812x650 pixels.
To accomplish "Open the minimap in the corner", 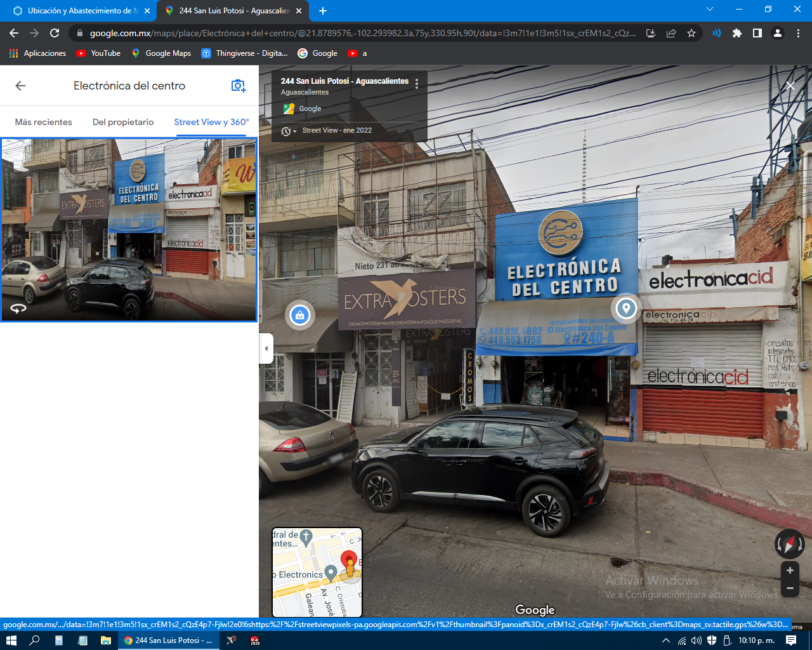I will [317, 573].
